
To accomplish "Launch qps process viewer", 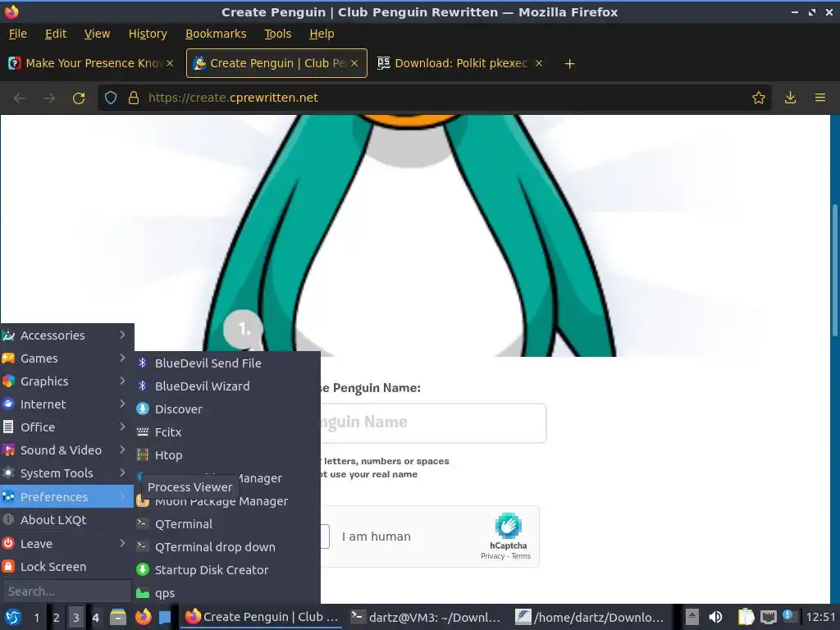I will (x=227, y=594).
